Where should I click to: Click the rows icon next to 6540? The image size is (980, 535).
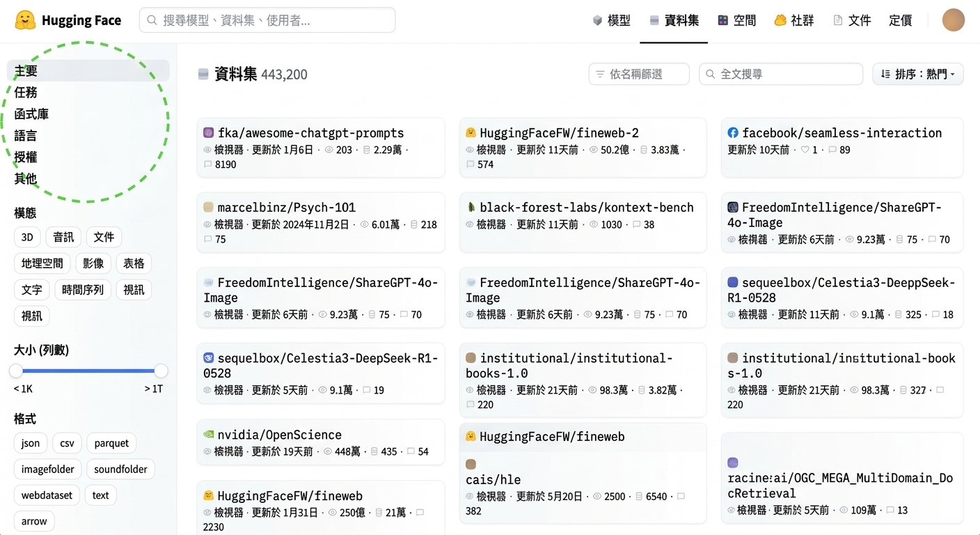(x=639, y=497)
